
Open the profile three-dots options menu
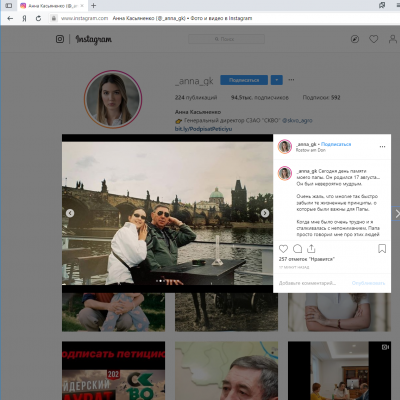(291, 80)
